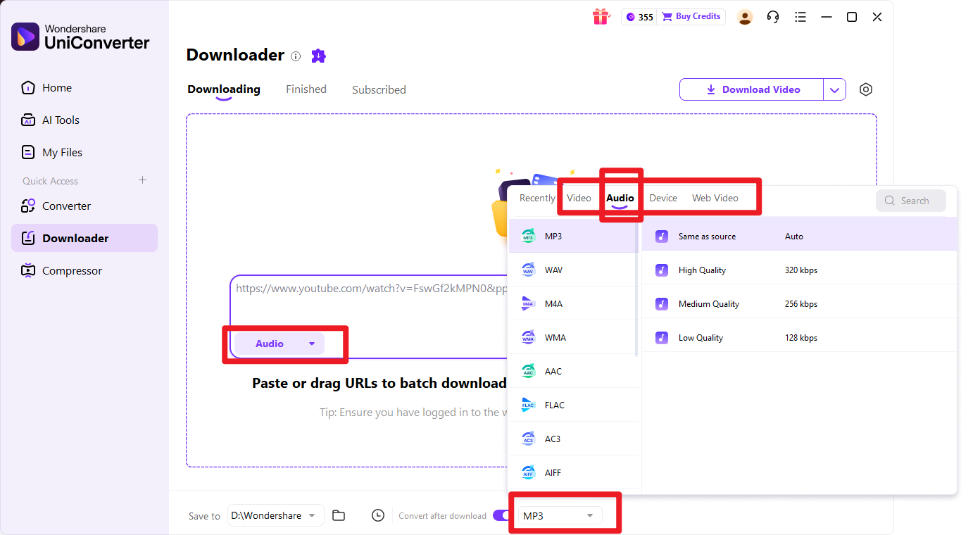Open the MP3 output format dropdown

click(x=560, y=516)
